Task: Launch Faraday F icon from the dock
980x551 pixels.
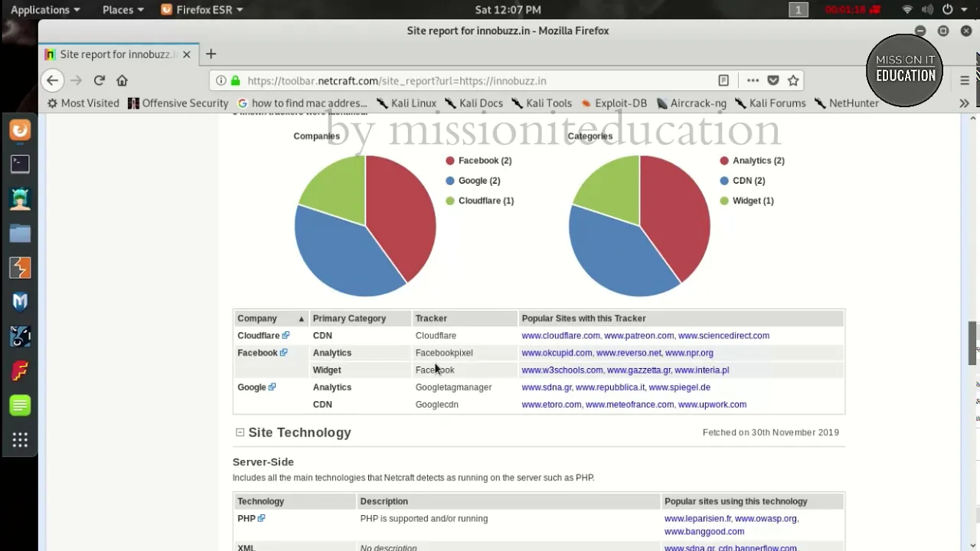Action: coord(20,371)
